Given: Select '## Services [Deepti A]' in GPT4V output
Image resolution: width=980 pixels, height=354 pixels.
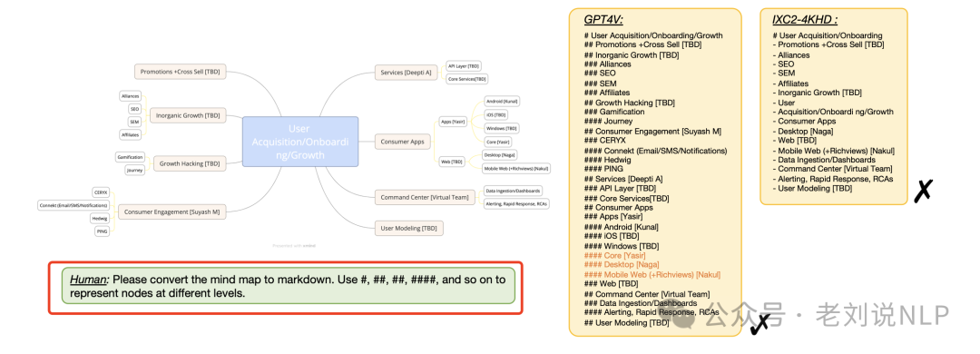Looking at the screenshot, I should tap(623, 179).
